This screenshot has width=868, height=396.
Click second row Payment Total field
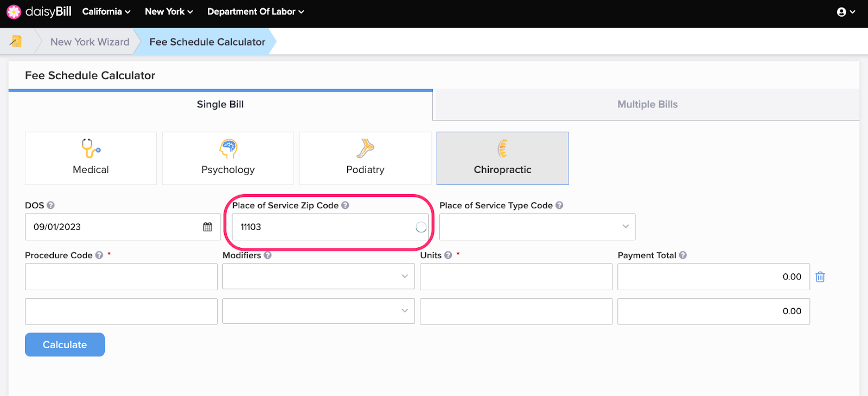pos(713,311)
